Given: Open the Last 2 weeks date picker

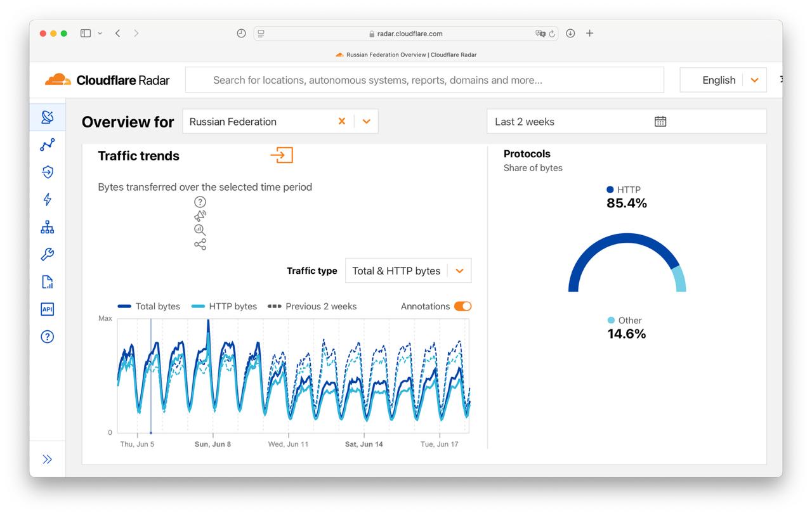Looking at the screenshot, I should point(625,122).
